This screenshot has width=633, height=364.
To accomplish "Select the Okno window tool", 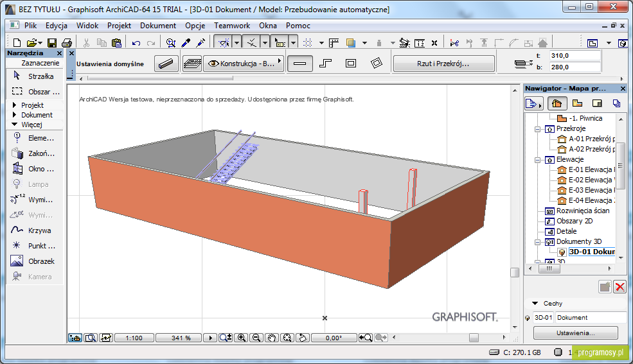I will point(35,168).
